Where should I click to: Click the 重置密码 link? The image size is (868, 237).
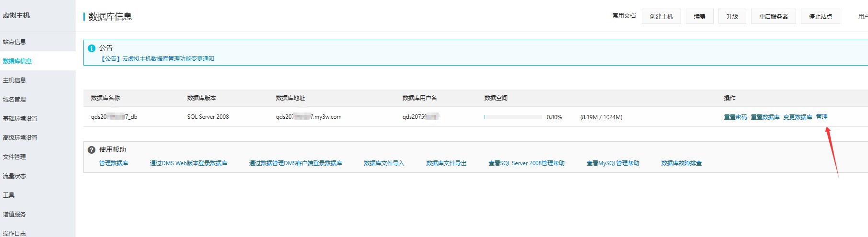click(735, 117)
